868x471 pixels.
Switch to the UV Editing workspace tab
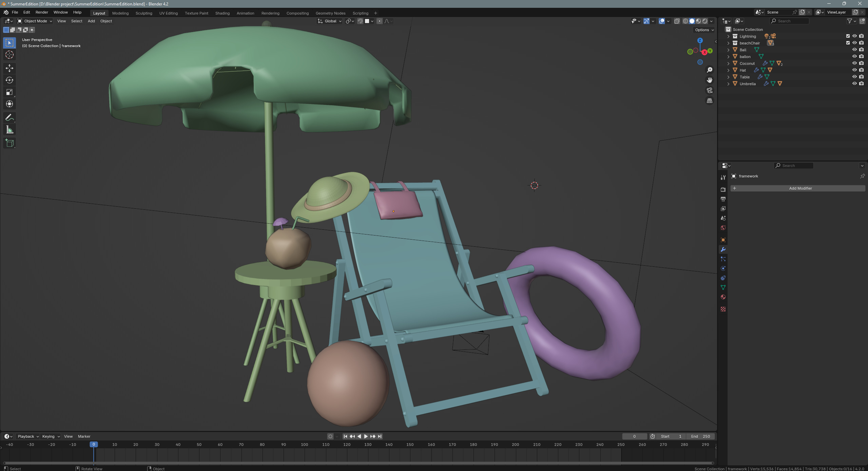point(169,13)
